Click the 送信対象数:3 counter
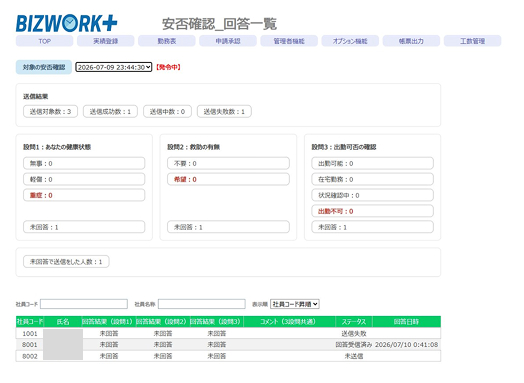 (x=50, y=112)
